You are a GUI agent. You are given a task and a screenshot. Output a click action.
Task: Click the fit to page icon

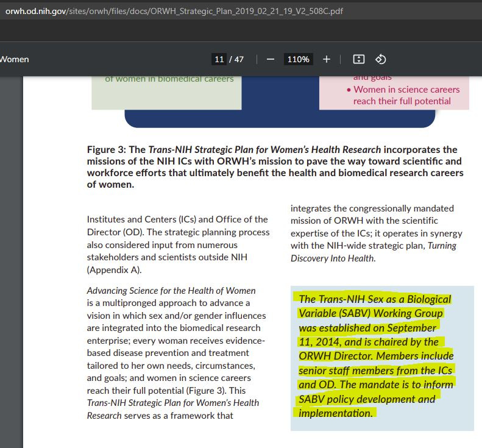(x=359, y=59)
